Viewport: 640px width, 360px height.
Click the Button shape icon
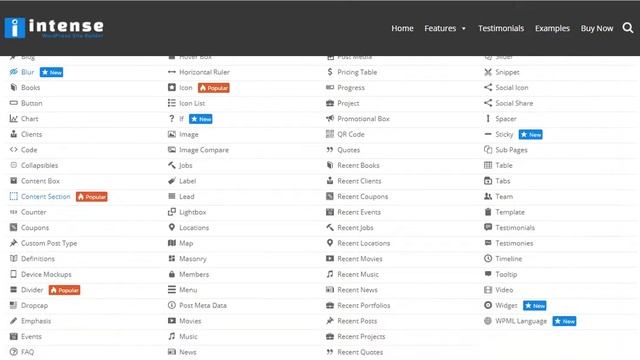point(13,103)
